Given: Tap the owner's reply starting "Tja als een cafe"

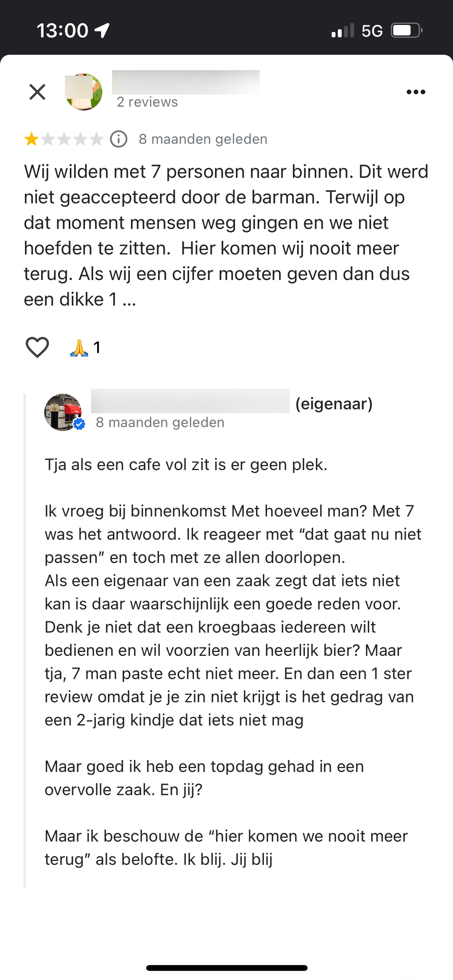Looking at the screenshot, I should tap(233, 662).
